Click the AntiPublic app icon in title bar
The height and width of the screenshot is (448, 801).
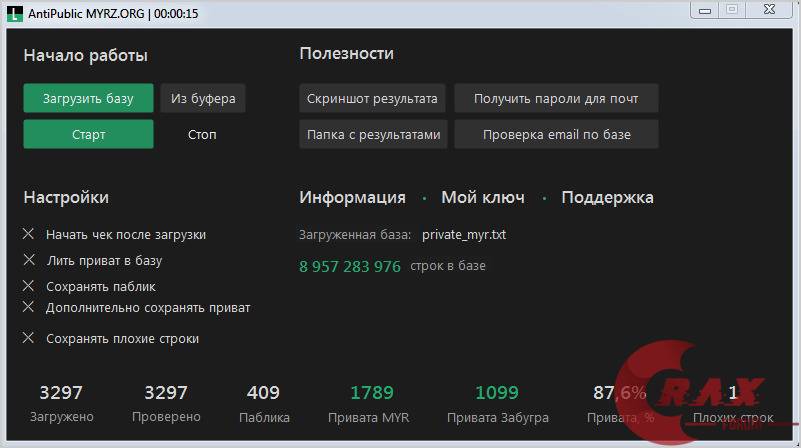15,14
